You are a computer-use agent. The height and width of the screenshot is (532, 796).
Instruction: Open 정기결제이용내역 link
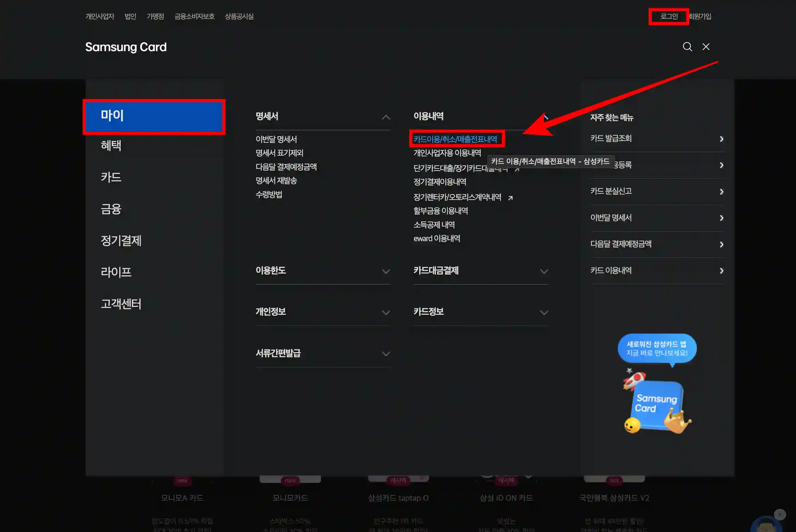point(440,182)
